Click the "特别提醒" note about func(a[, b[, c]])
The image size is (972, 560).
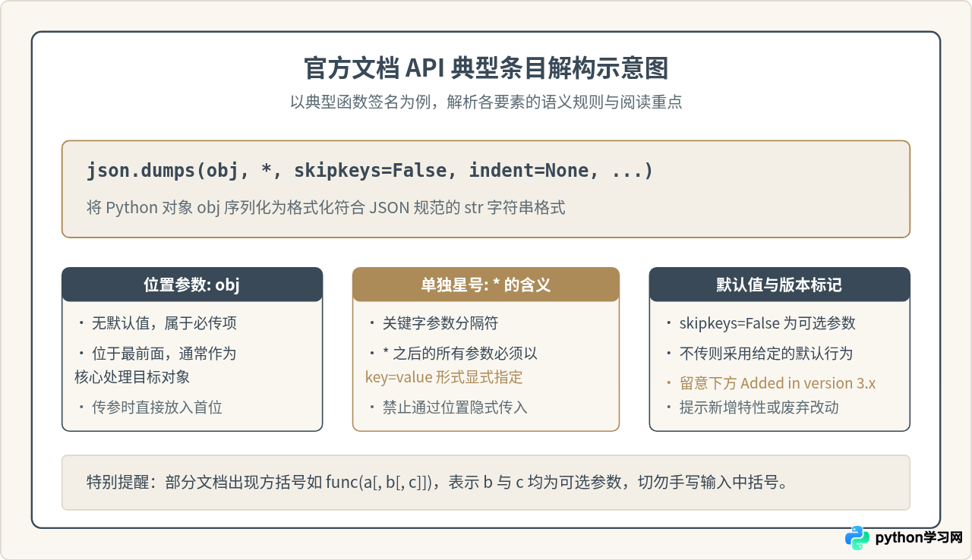[486, 483]
